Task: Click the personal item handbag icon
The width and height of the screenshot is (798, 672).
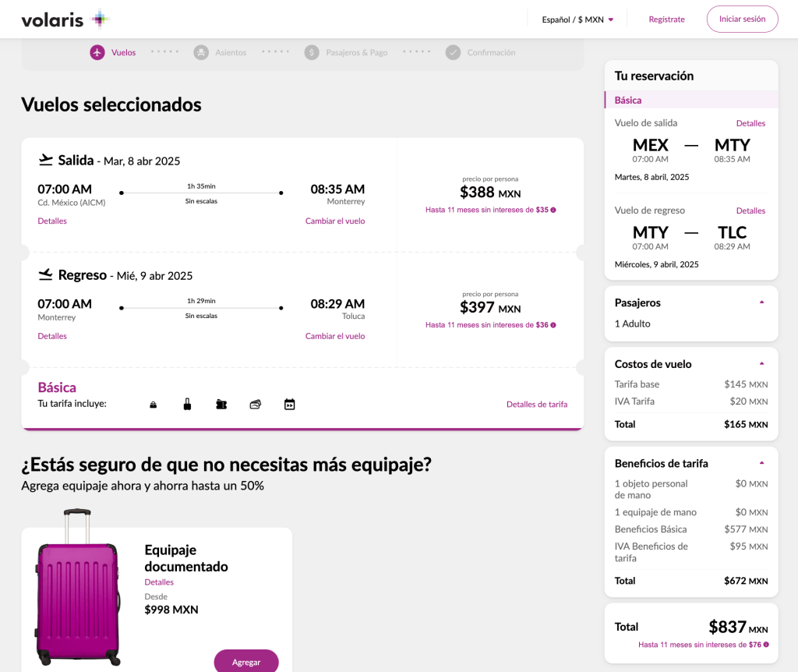Action: (154, 405)
